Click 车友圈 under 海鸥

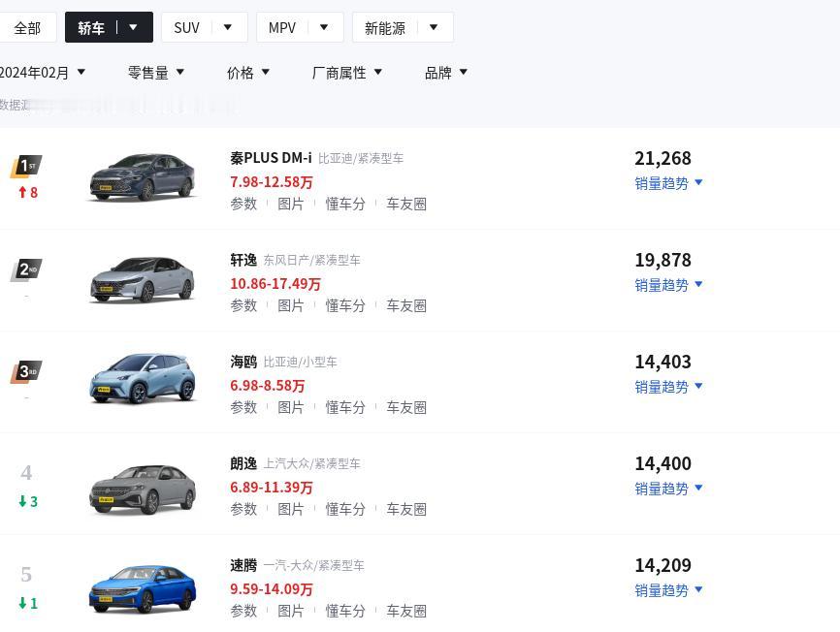[x=406, y=407]
